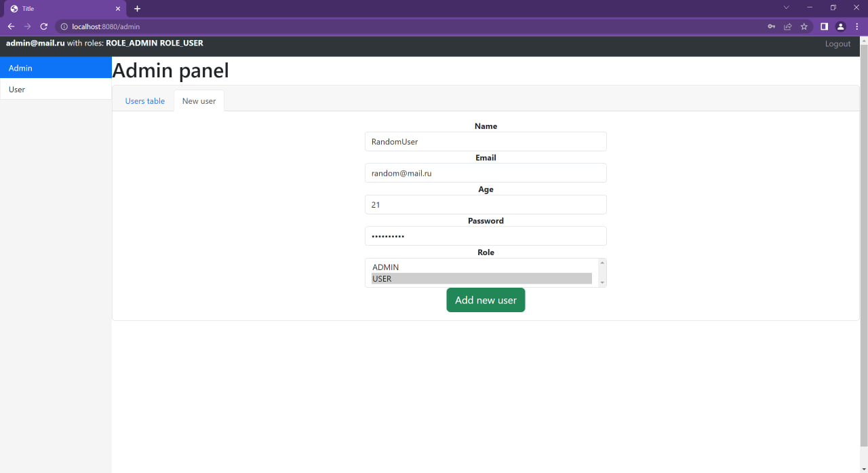Viewport: 868px width, 473px height.
Task: Click the share page icon
Action: [x=787, y=26]
